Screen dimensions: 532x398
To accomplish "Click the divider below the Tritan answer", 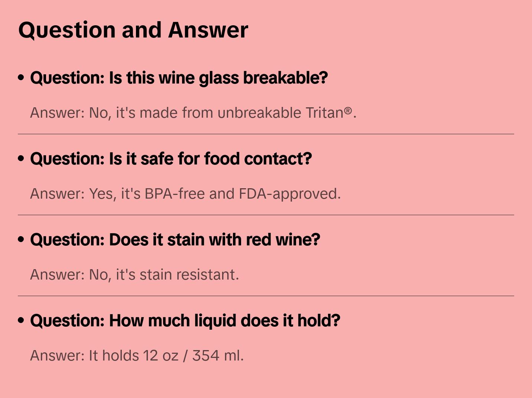I will (x=266, y=134).
